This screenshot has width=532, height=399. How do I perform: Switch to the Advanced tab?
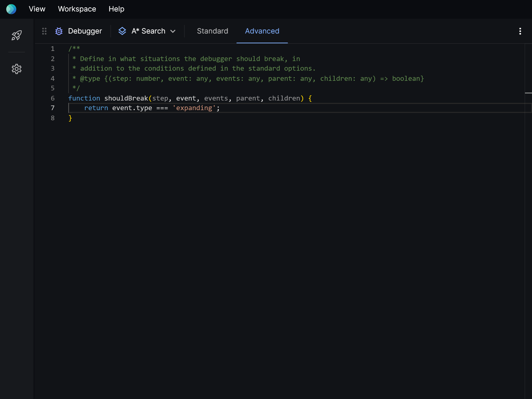tap(262, 31)
